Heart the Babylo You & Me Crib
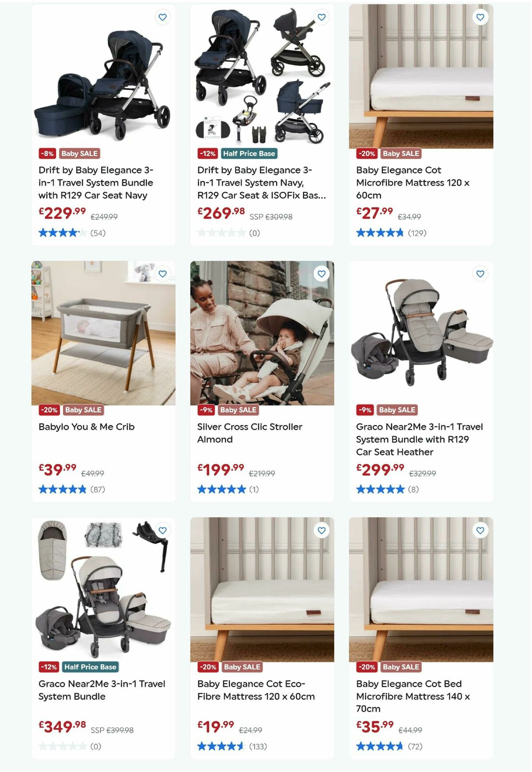The width and height of the screenshot is (532, 772). point(163,274)
